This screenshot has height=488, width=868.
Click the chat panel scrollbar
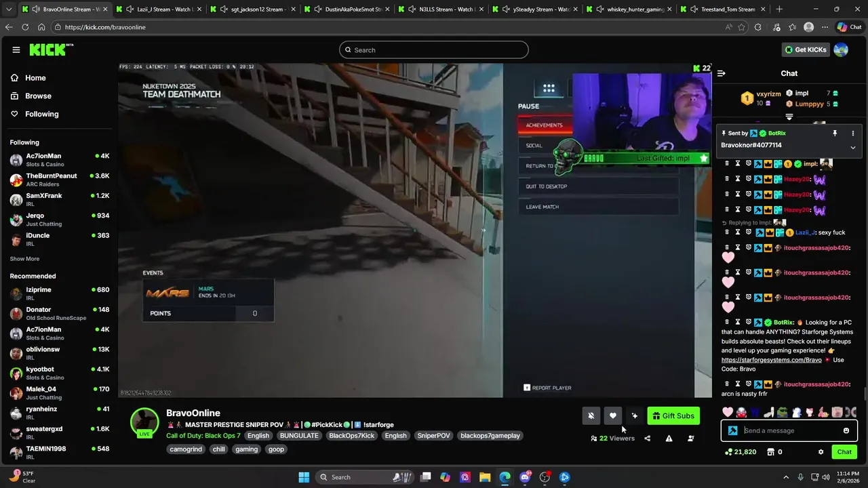point(865,393)
